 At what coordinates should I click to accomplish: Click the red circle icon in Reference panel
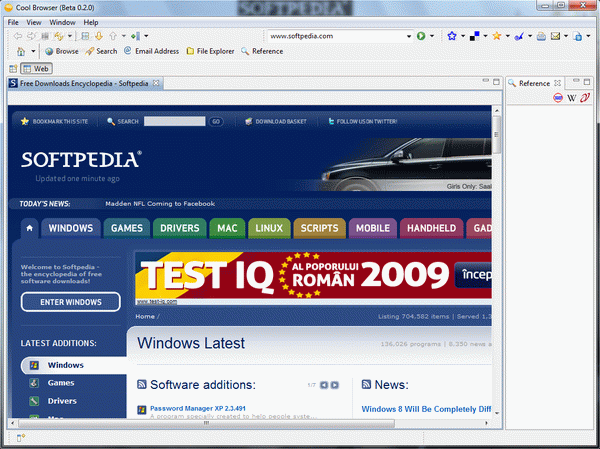pyautogui.click(x=558, y=98)
